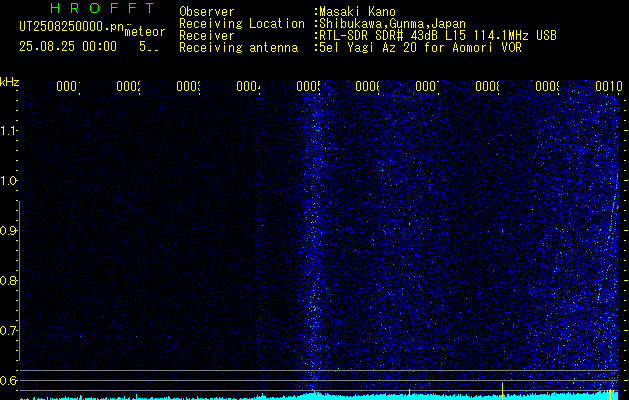Click the 0010 time axis label
This screenshot has height=400, width=629.
609,86
